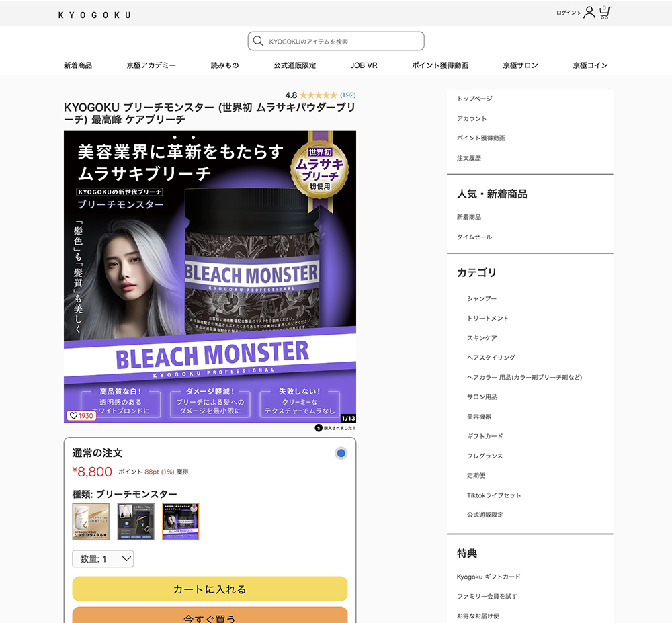Open スキンケア category
Viewport: 672px width, 623px height.
482,337
